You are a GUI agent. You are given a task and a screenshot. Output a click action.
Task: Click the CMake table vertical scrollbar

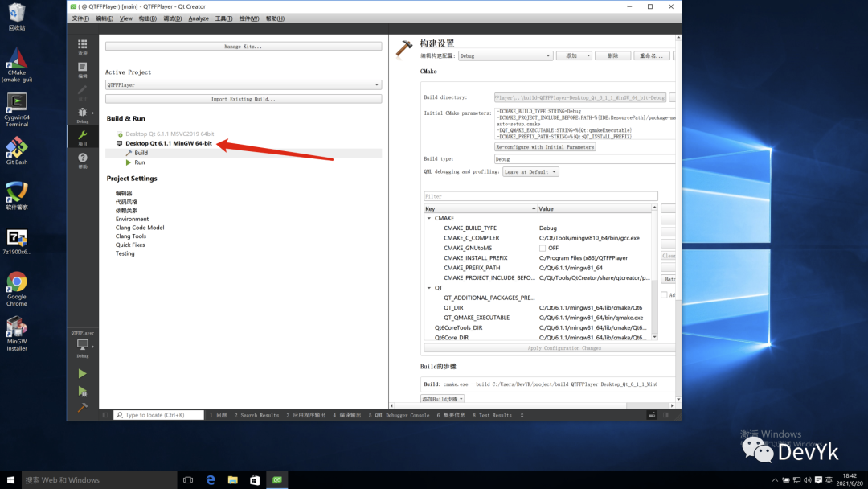pyautogui.click(x=654, y=271)
